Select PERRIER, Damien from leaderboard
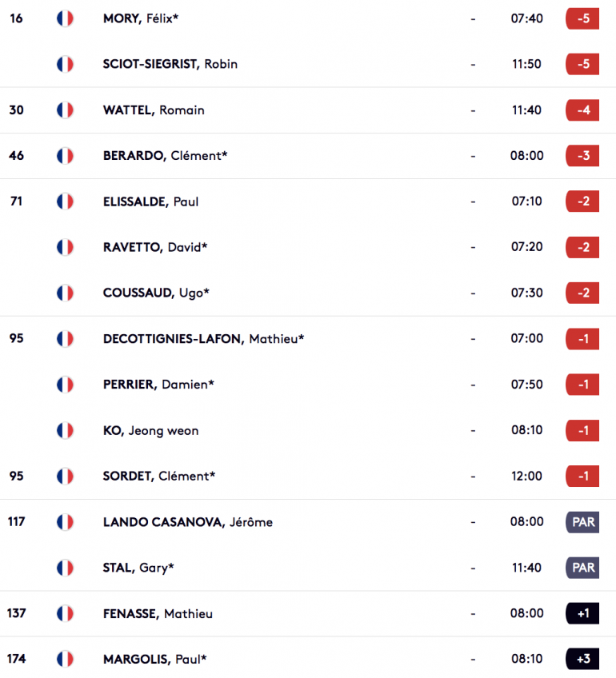Screen dimensions: 616x678 click(x=158, y=385)
